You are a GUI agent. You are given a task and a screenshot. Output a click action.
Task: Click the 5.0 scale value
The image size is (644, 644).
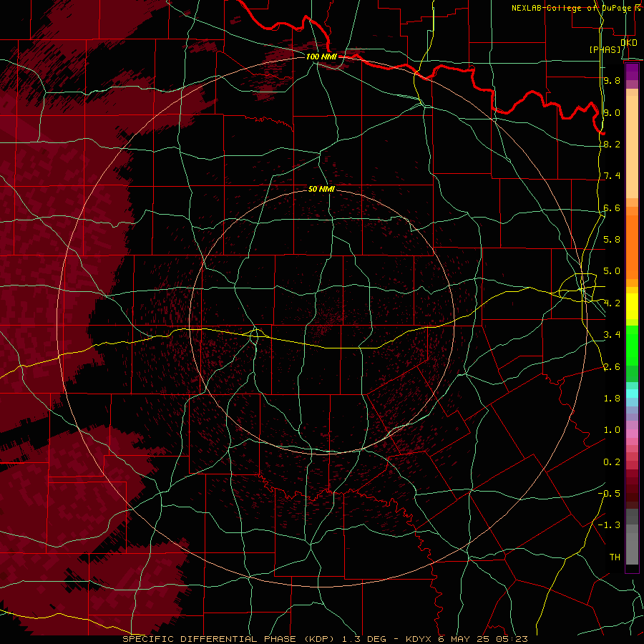pyautogui.click(x=612, y=271)
